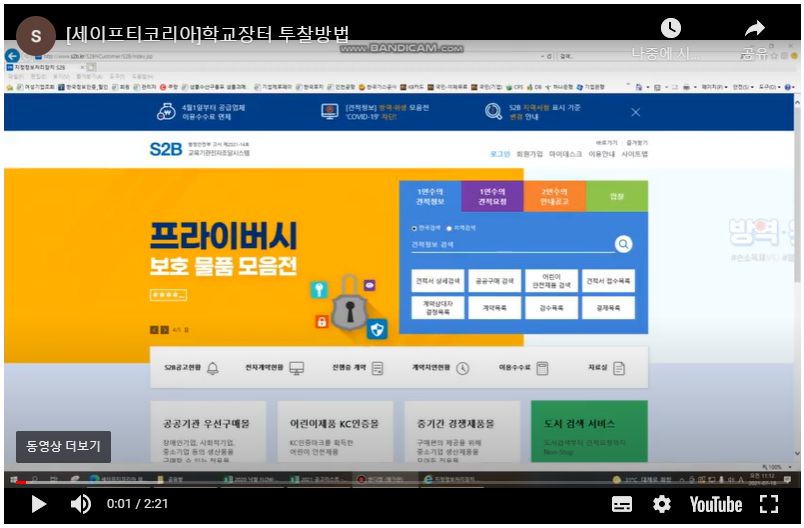
Task: Open the player settings gear
Action: point(662,504)
